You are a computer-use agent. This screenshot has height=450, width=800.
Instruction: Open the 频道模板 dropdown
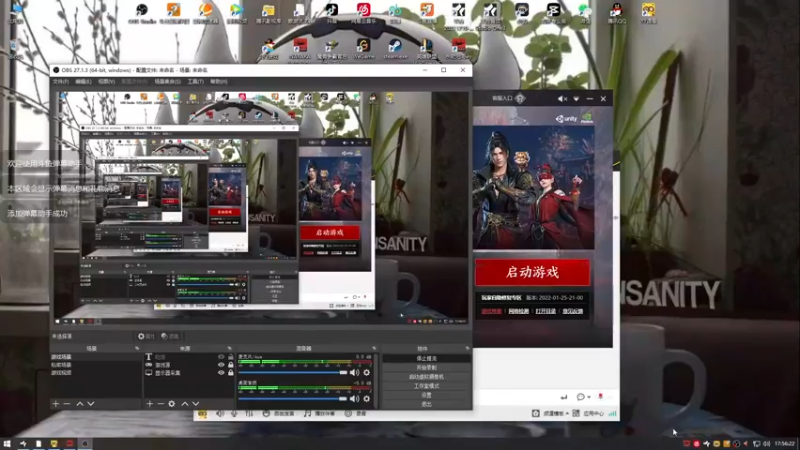pyautogui.click(x=554, y=413)
